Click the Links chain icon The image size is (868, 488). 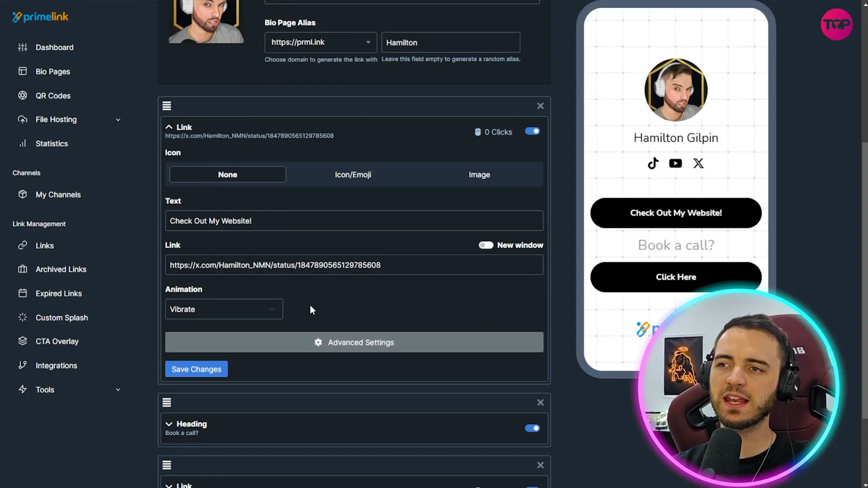[x=23, y=245]
